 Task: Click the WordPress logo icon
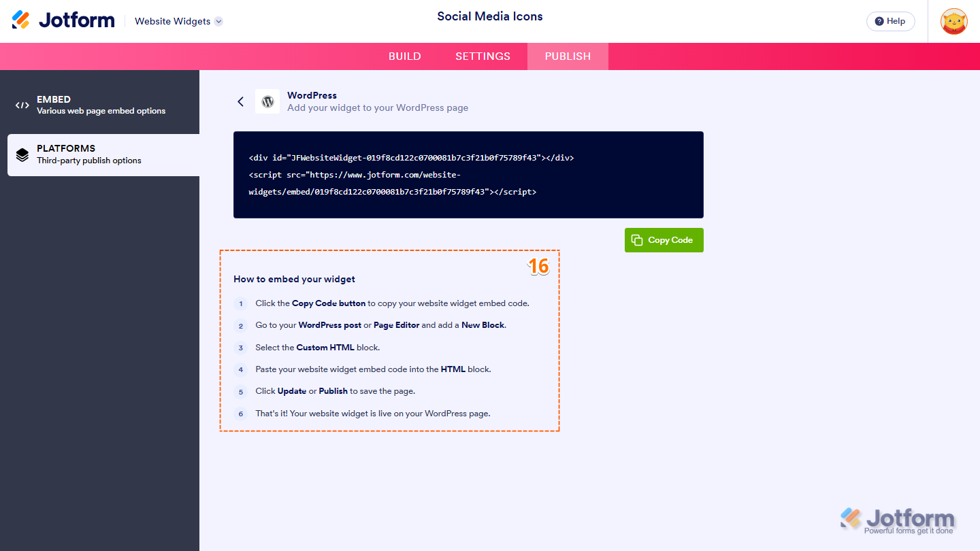click(267, 101)
